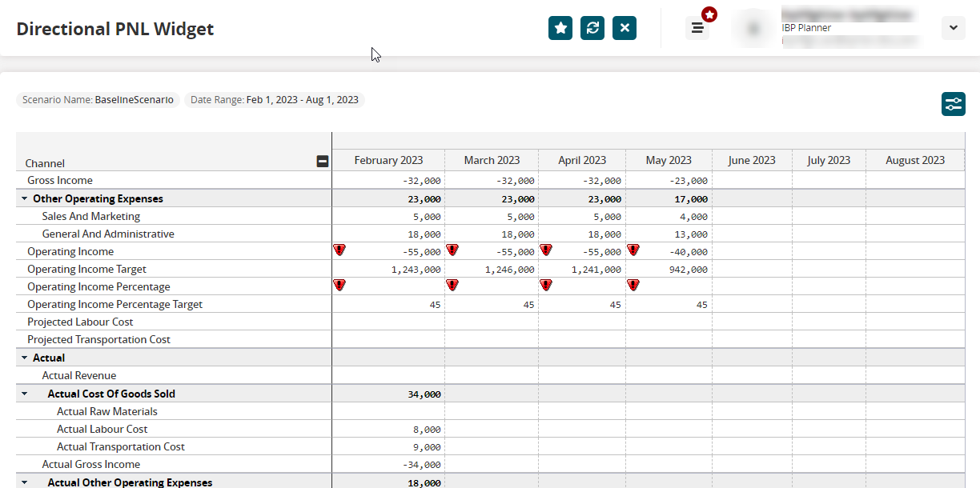Open the hamburger menu icon

697,28
